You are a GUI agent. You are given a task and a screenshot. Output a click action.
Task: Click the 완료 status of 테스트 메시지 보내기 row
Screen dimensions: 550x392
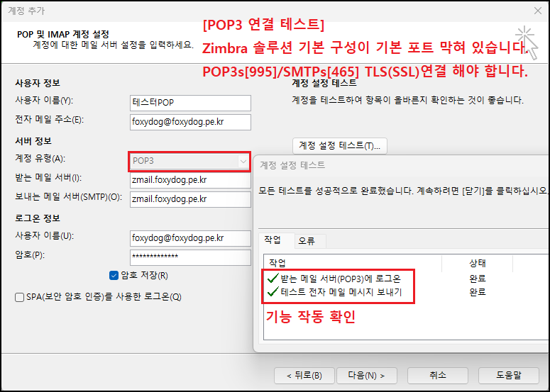478,292
